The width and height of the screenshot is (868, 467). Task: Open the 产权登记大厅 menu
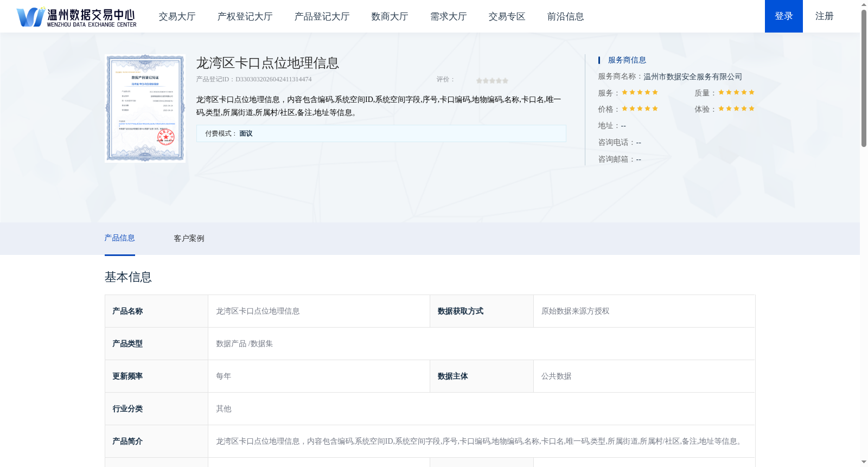point(245,16)
